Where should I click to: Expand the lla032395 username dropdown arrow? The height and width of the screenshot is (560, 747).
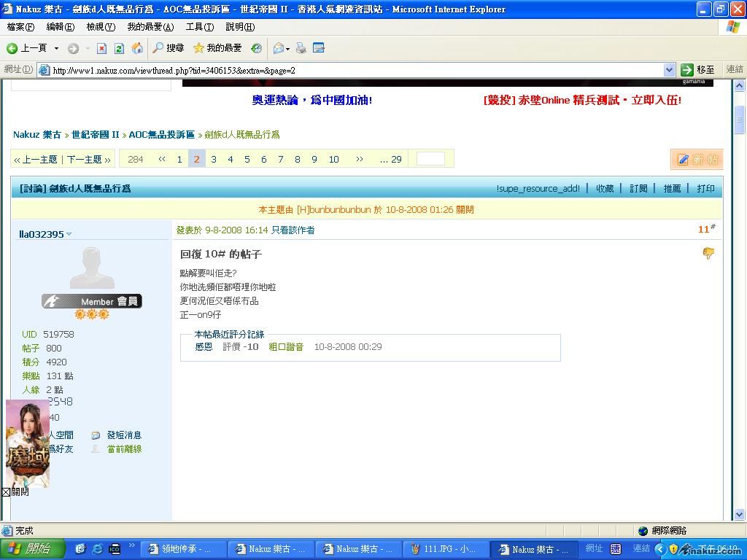point(69,234)
